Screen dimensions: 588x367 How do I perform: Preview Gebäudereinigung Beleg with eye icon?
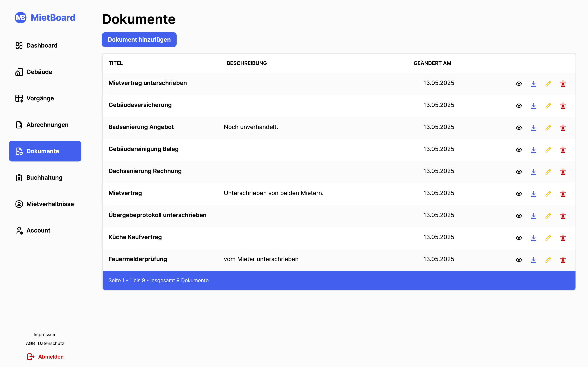point(519,150)
